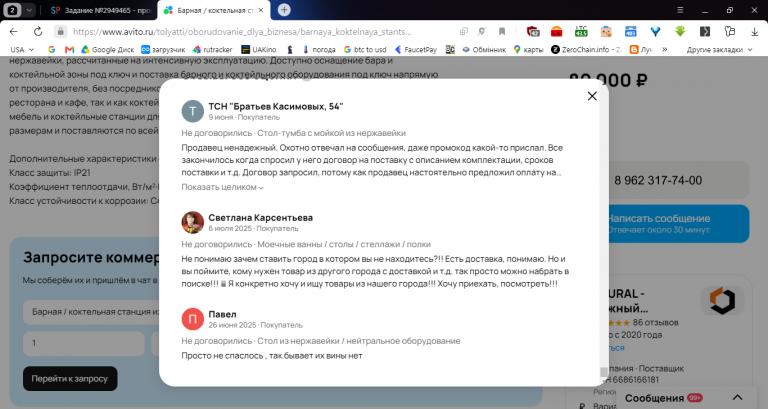Image resolution: width=768 pixels, height=409 pixels.
Task: Click the ТСН reviewer avatar
Action: (x=192, y=111)
